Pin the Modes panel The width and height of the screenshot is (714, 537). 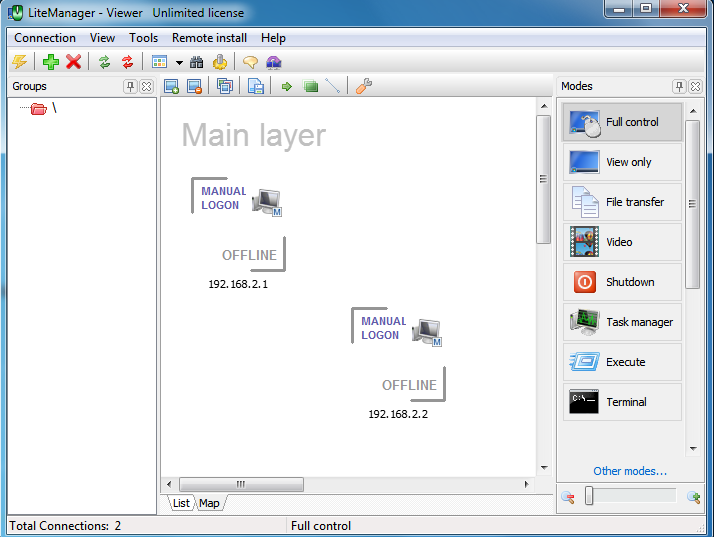[679, 86]
